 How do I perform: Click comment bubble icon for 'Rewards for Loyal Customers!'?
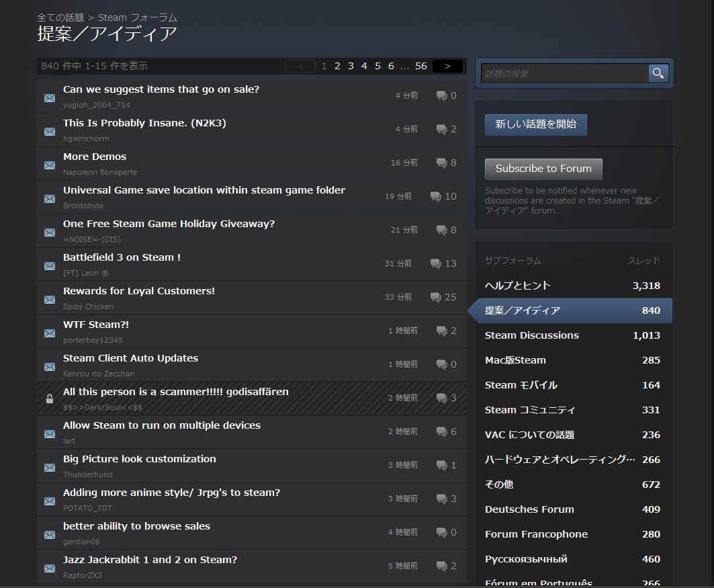coord(435,298)
